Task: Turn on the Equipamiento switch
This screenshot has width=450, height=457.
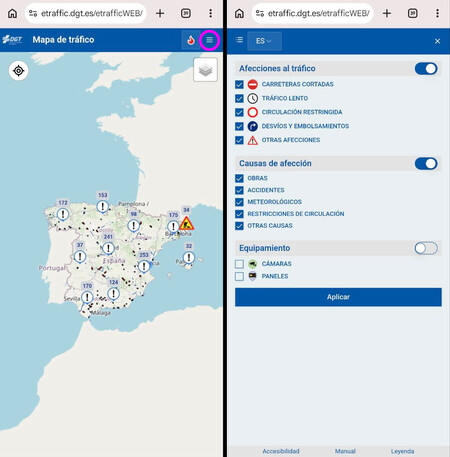Action: tap(426, 248)
